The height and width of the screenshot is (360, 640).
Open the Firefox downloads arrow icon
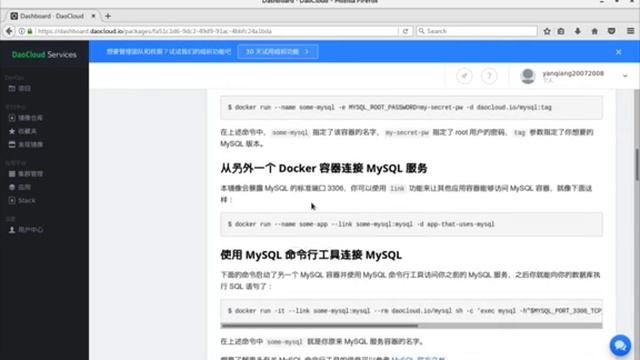pos(578,31)
